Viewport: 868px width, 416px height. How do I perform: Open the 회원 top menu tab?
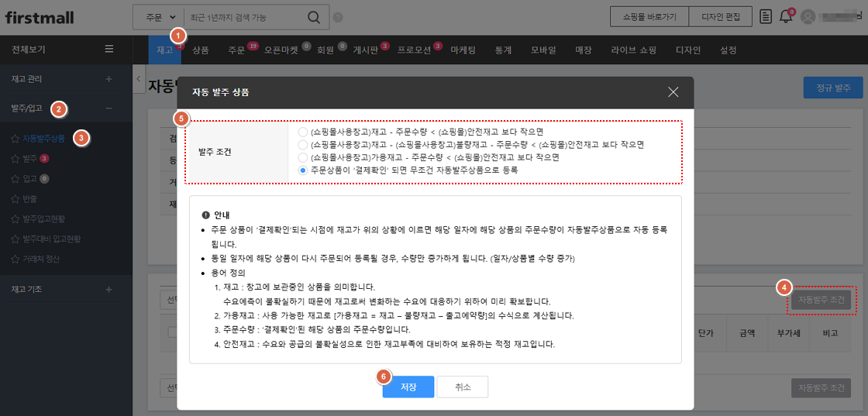325,50
